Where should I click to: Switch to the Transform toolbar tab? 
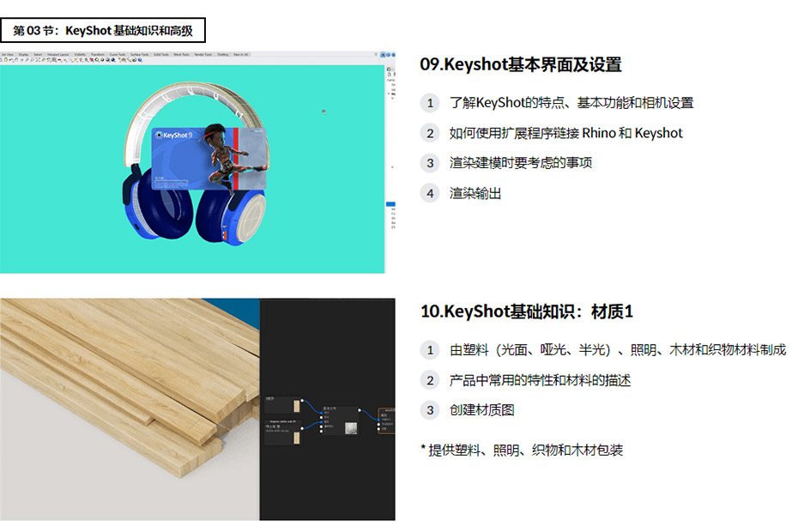point(98,54)
